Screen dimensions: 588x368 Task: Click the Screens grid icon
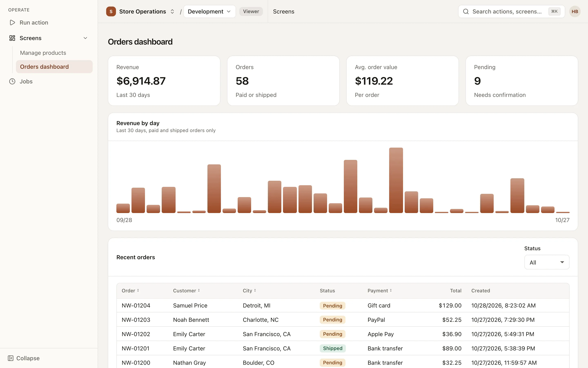(12, 38)
